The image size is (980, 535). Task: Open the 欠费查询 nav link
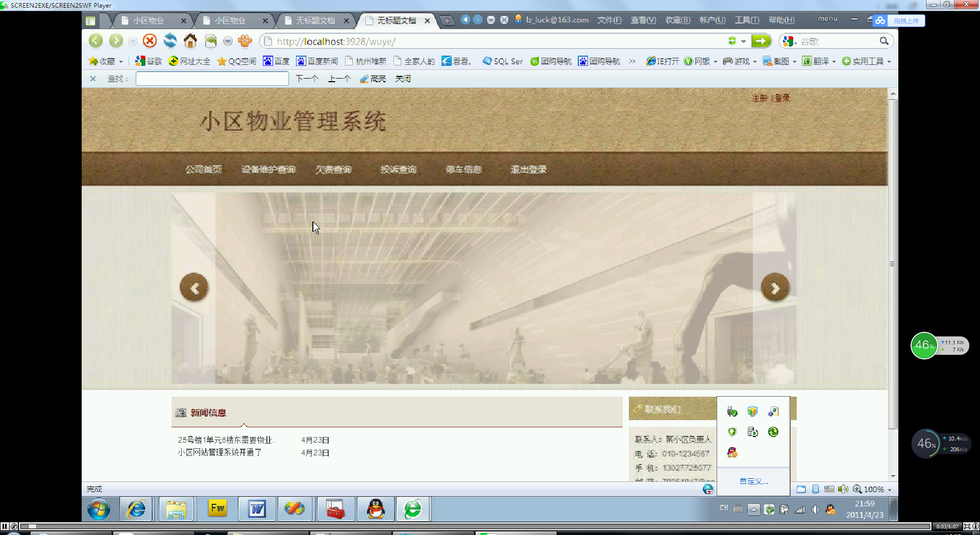(x=333, y=169)
